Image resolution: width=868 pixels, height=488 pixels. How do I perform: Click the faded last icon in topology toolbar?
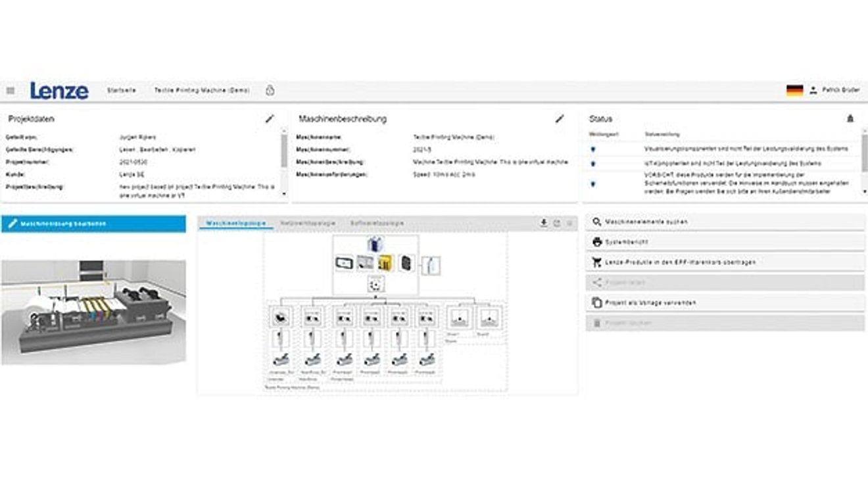(569, 224)
